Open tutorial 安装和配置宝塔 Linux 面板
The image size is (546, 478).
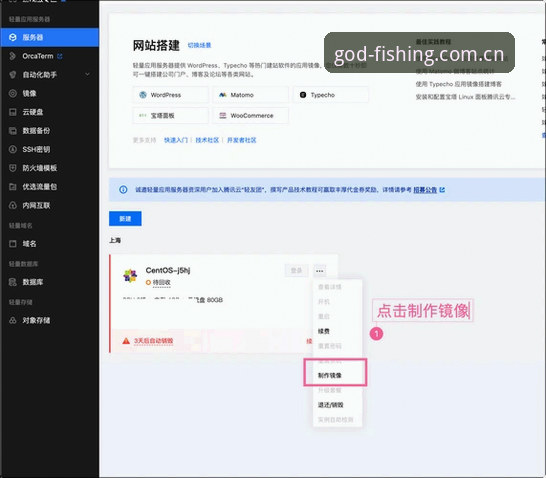[465, 97]
